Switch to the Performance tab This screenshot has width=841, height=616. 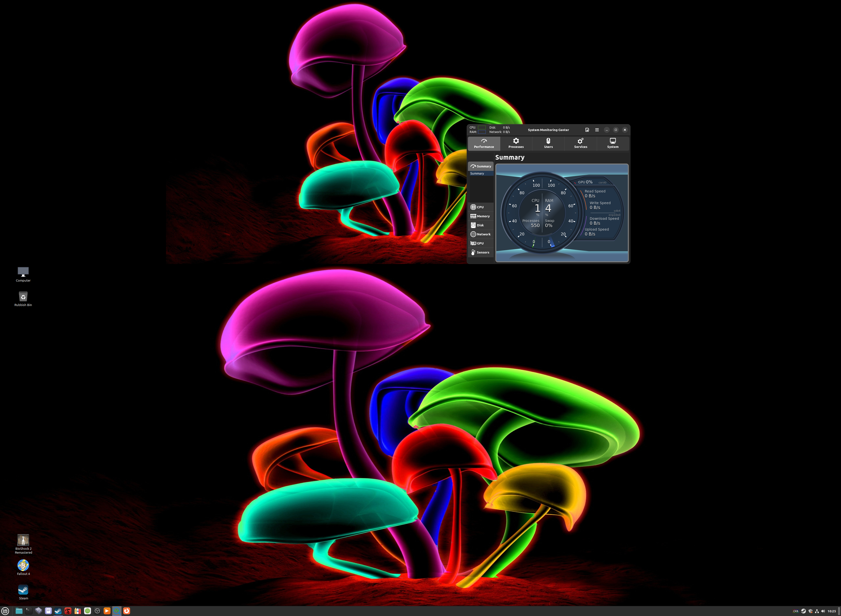tap(484, 143)
